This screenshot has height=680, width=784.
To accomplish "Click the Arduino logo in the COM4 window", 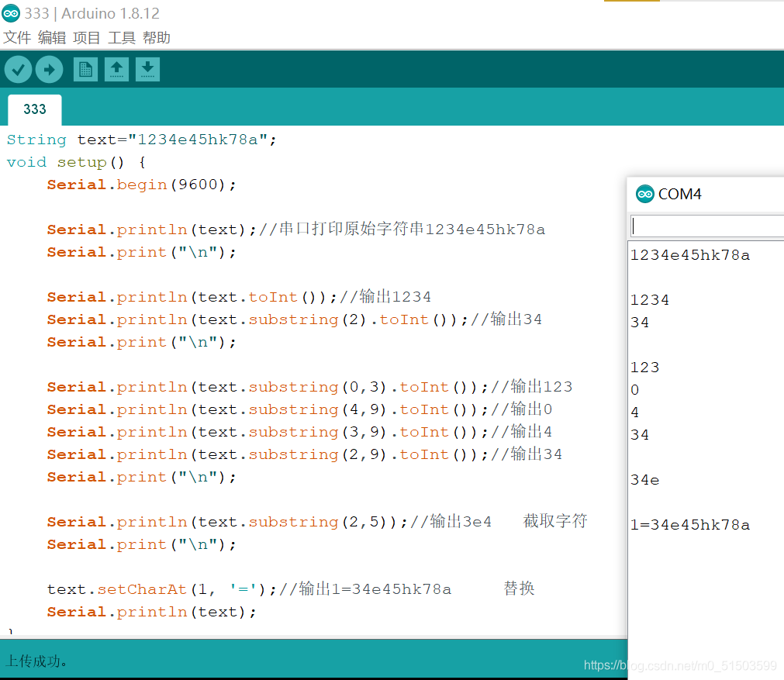I will point(645,194).
